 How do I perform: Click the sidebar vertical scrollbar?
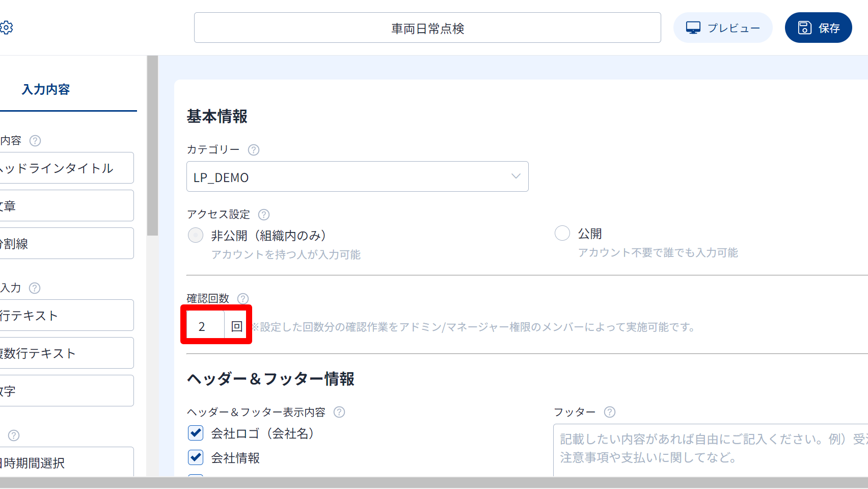(x=152, y=148)
